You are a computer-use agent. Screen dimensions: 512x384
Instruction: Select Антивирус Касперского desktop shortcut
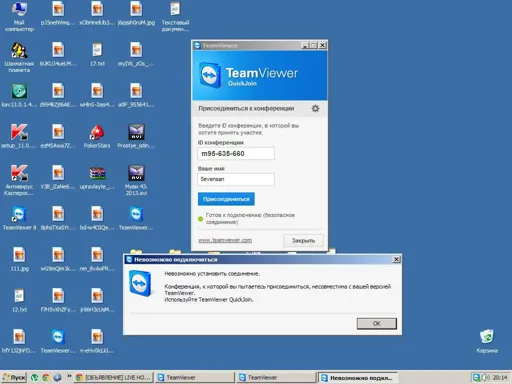tap(19, 180)
